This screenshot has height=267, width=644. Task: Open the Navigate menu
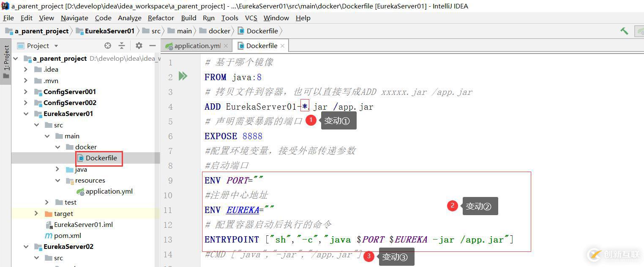[x=74, y=18]
